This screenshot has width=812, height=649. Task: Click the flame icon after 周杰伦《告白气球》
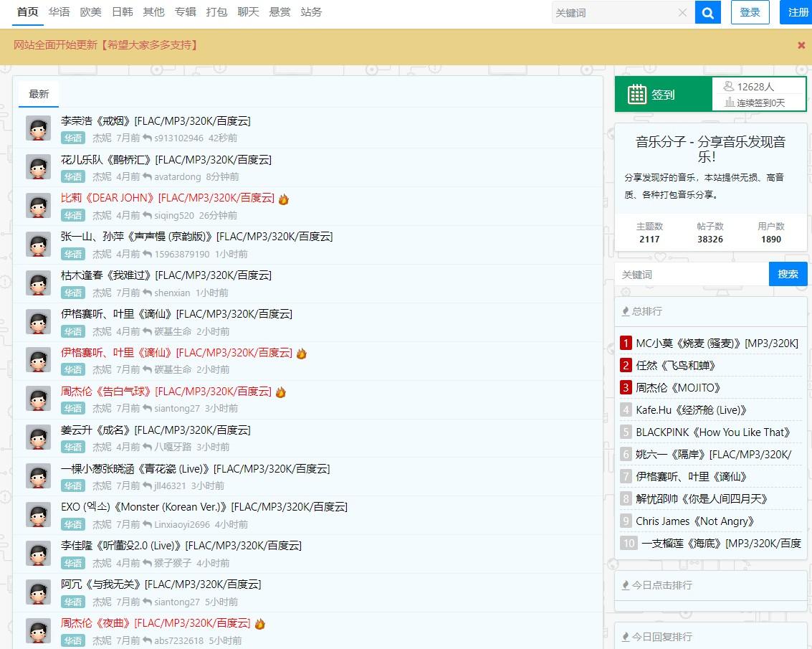[x=281, y=392]
